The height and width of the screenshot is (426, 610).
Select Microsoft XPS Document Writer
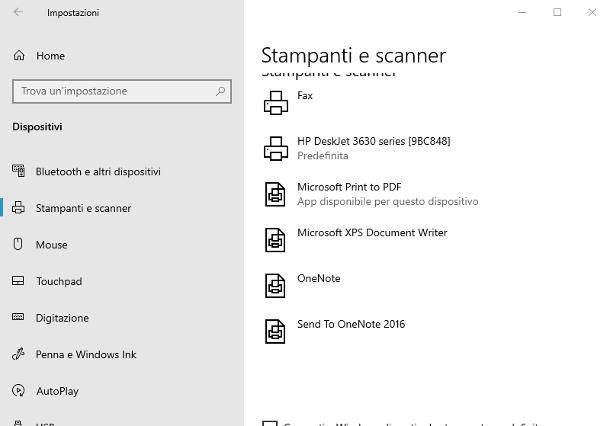point(372,233)
